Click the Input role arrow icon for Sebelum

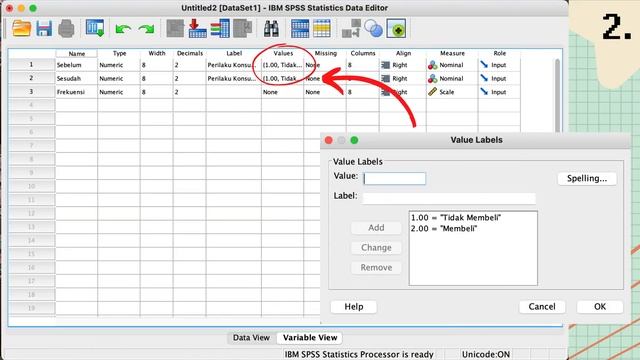484,64
